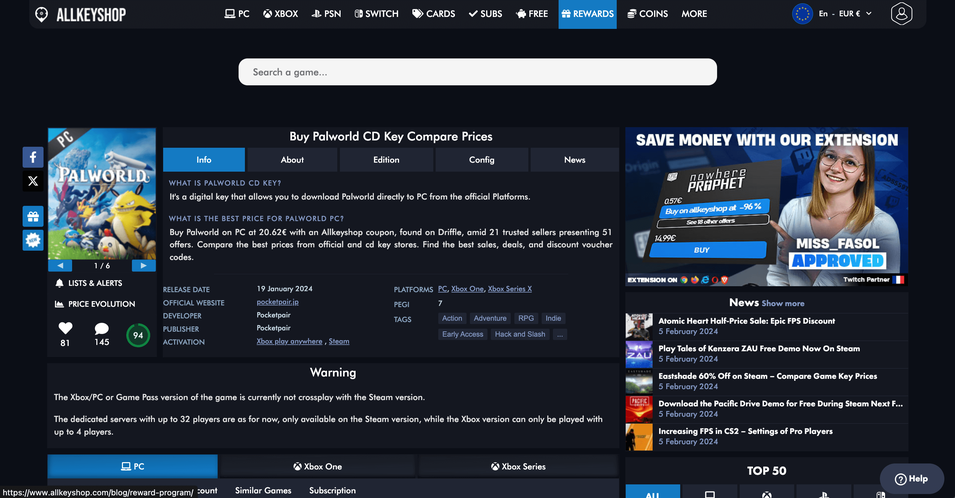The image size is (955, 498).
Task: Open Lists & Alerts bell option
Action: tap(95, 284)
